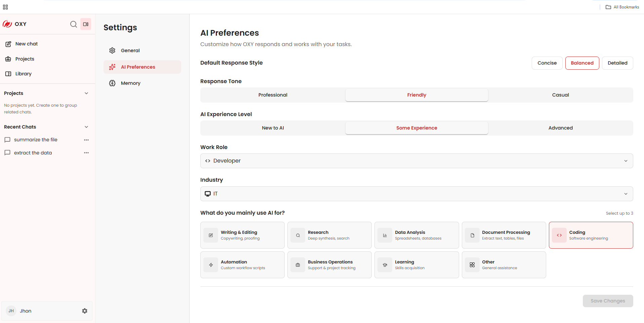Open the 'extract the data' chat
This screenshot has height=323, width=644.
[x=33, y=153]
